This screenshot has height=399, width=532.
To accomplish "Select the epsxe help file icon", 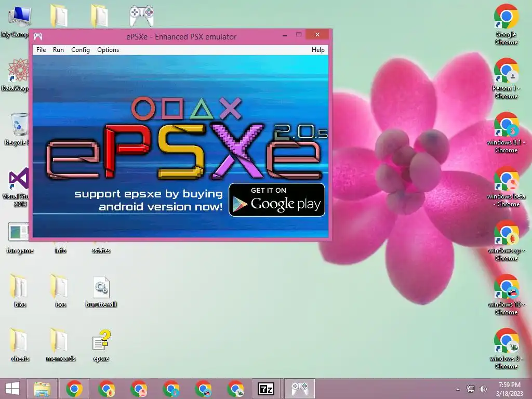I will tap(101, 345).
